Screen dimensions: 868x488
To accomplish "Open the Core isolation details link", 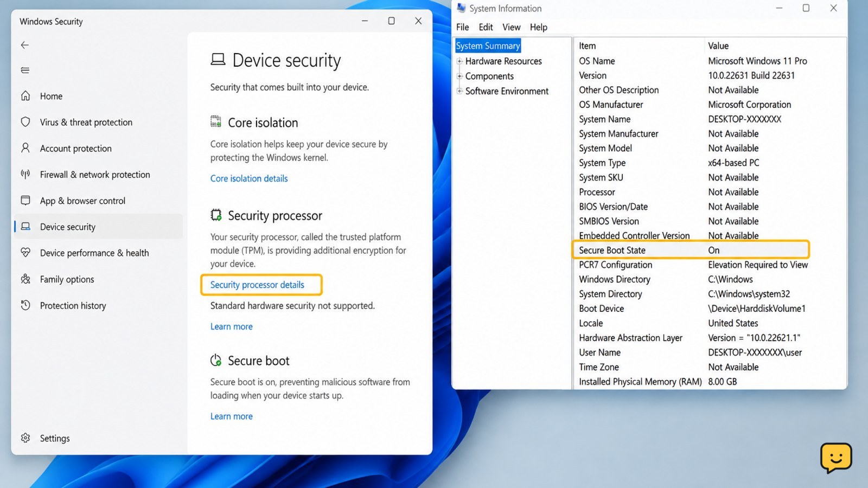I will (x=249, y=178).
